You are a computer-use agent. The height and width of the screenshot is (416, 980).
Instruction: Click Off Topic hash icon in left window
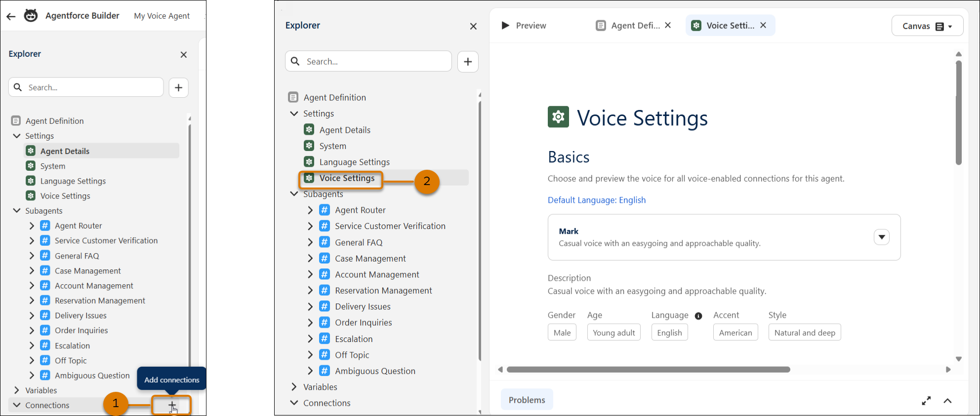coord(45,360)
